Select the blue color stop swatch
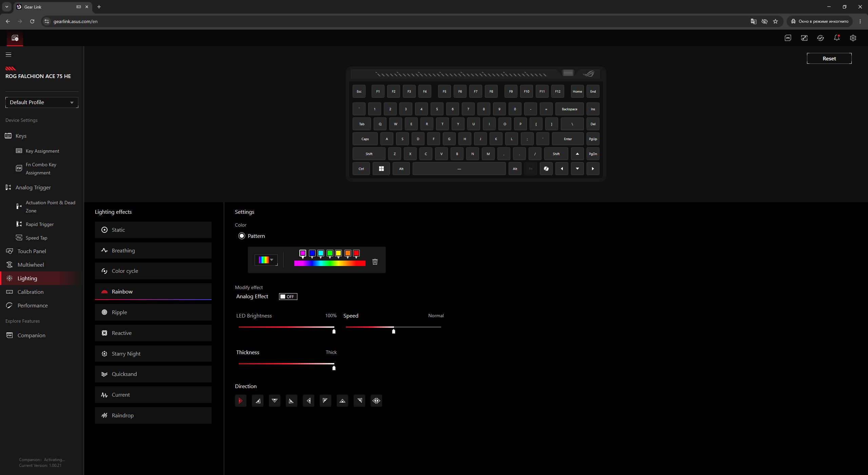 pos(312,253)
